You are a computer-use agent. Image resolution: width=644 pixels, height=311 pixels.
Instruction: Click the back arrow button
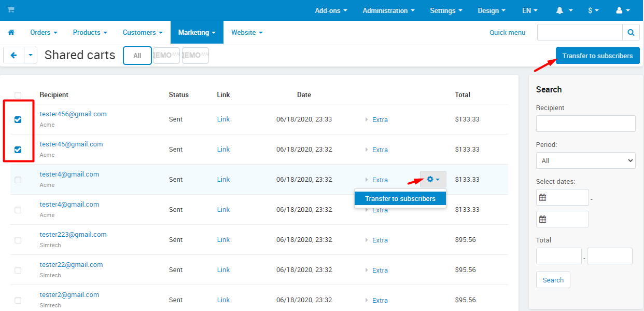(13, 56)
